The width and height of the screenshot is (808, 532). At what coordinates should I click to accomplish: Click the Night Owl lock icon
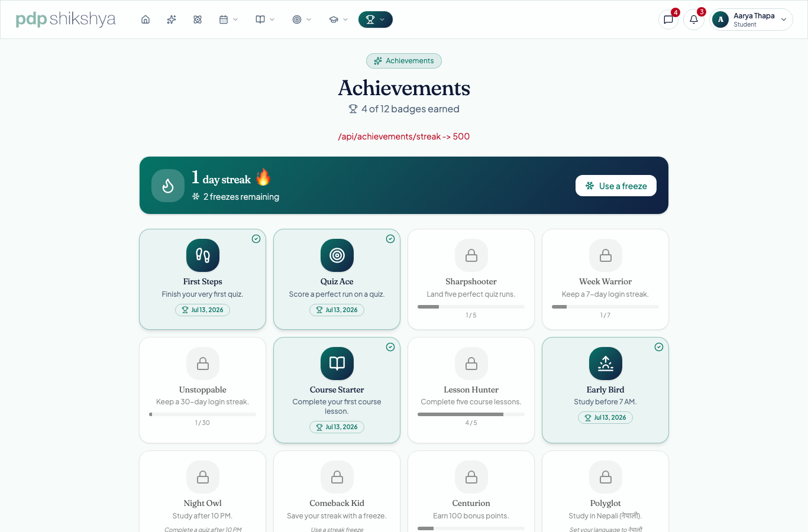coord(203,477)
